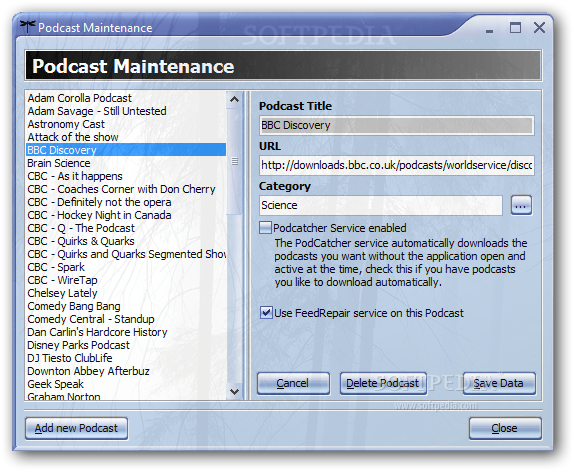Select Disney Parks Podcast
This screenshot has height=471, width=574.
pos(126,345)
